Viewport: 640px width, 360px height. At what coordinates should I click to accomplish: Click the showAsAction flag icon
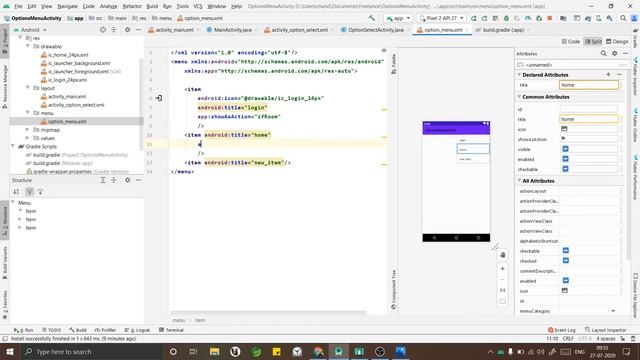563,139
